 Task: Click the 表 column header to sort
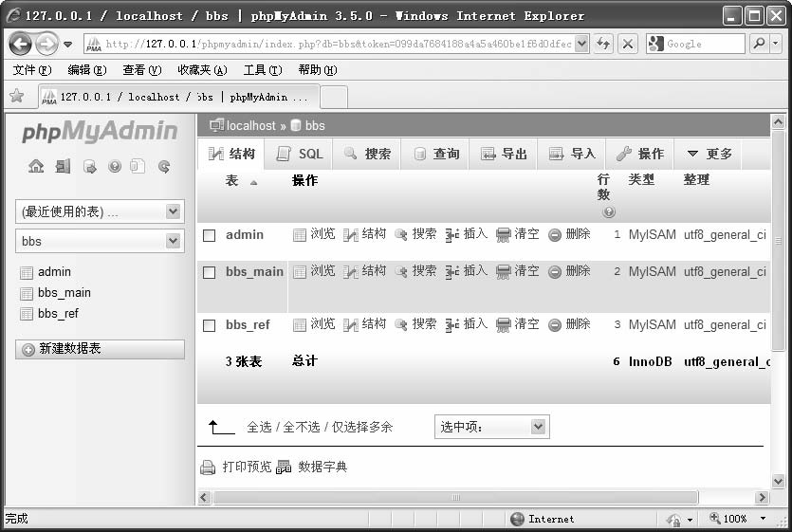tap(231, 180)
